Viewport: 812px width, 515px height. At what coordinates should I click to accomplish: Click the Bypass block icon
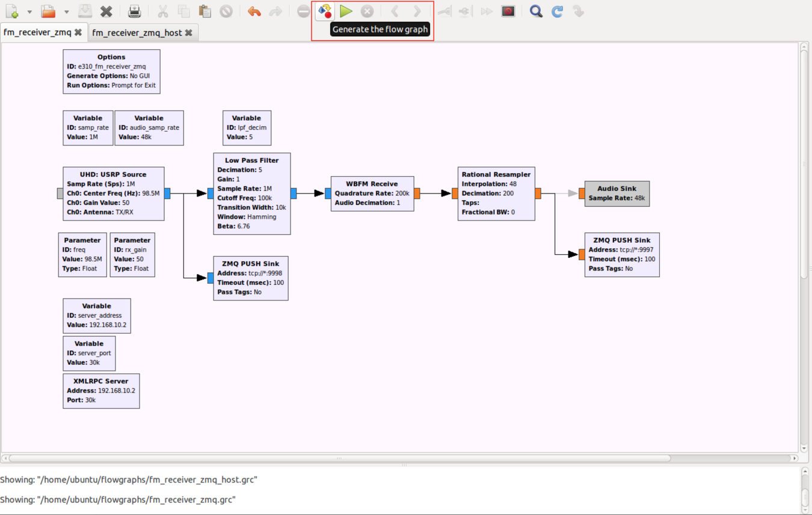486,11
